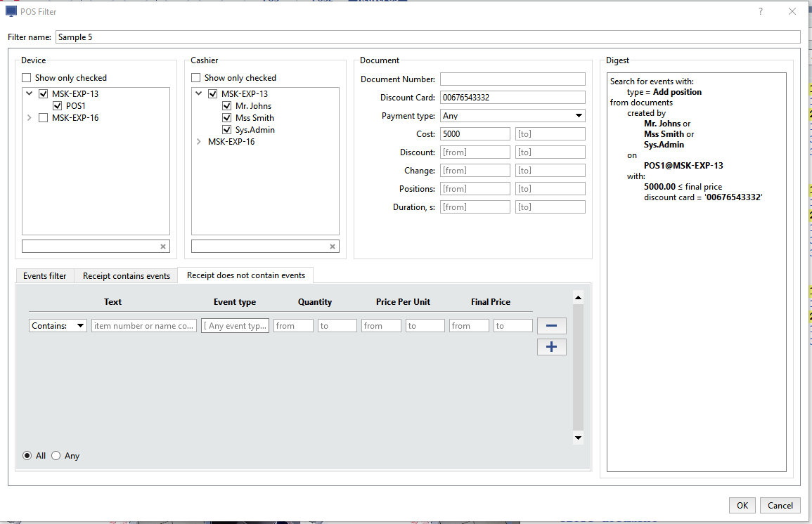
Task: Click the help question mark in title bar
Action: 761,12
